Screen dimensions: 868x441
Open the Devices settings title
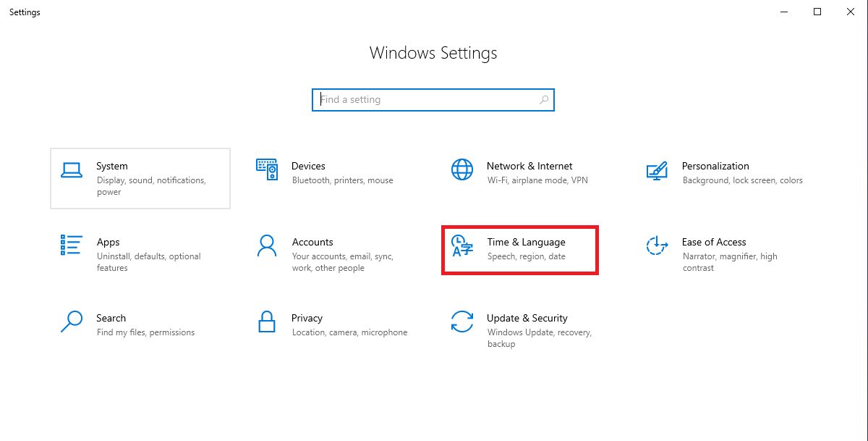(308, 166)
